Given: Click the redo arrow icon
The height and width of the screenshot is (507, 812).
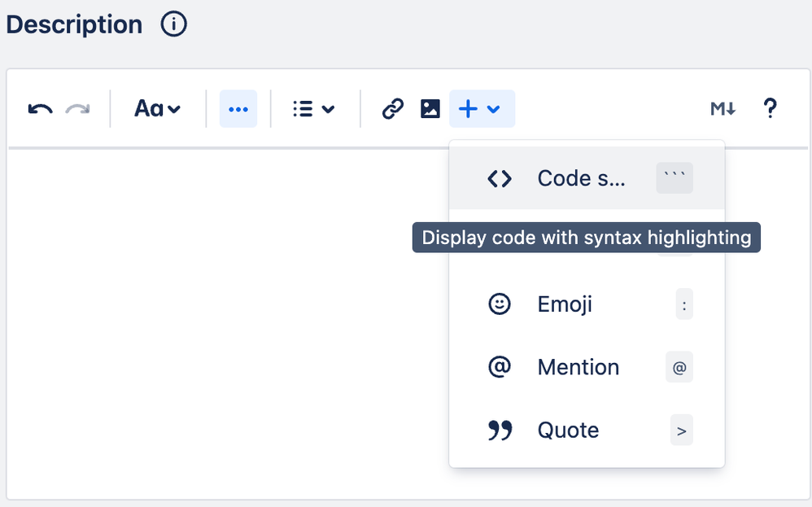Looking at the screenshot, I should pyautogui.click(x=77, y=109).
